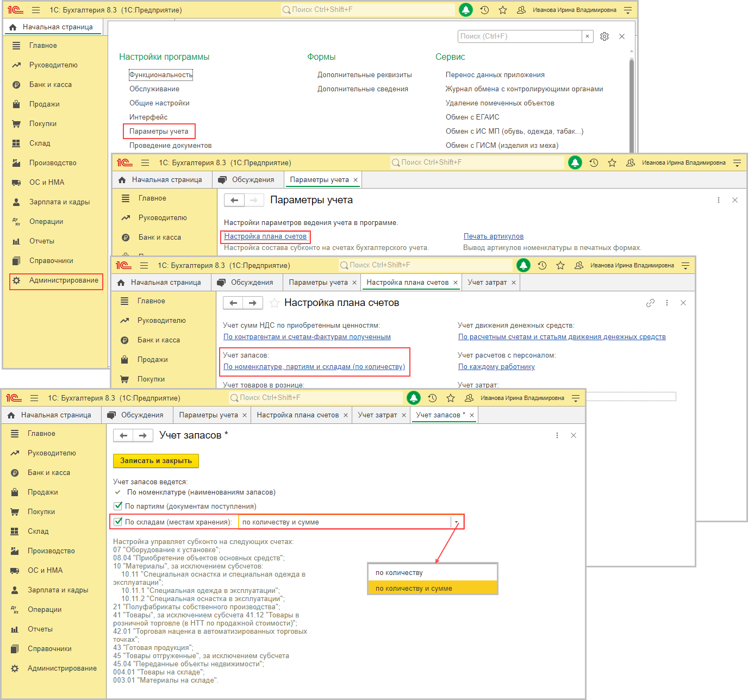Click forward arrow in Учет запасов form
Viewport: 748px width, 700px height.
click(143, 436)
